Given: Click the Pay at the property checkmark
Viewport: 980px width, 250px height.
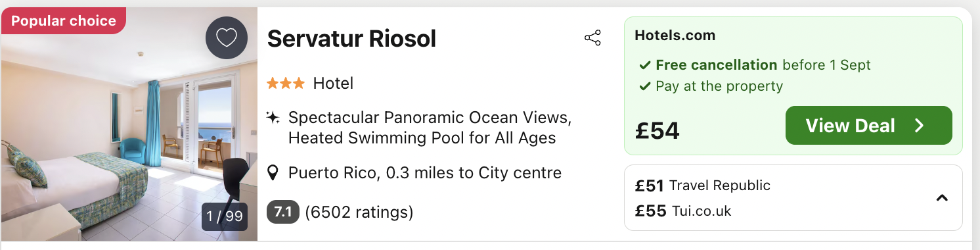Looking at the screenshot, I should 645,86.
